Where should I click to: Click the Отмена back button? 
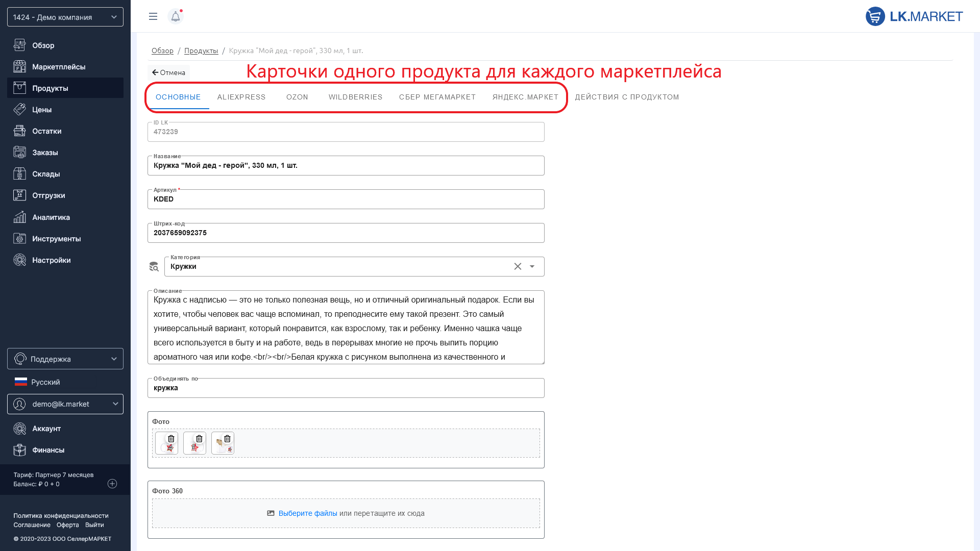169,72
